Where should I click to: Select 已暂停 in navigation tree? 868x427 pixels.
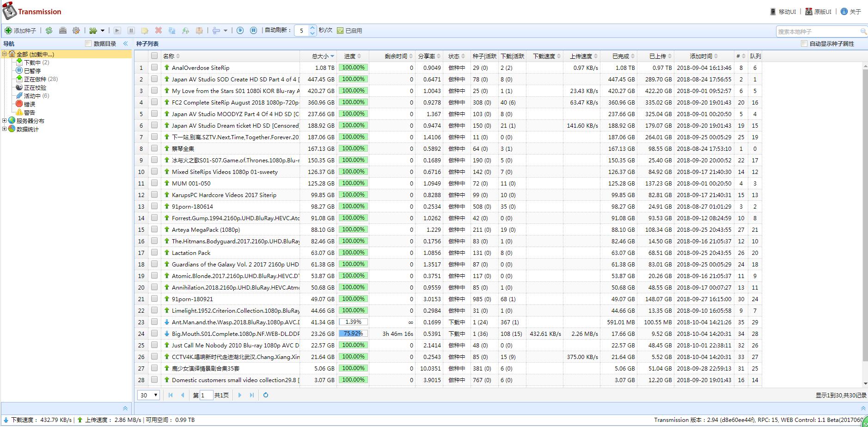tap(32, 71)
